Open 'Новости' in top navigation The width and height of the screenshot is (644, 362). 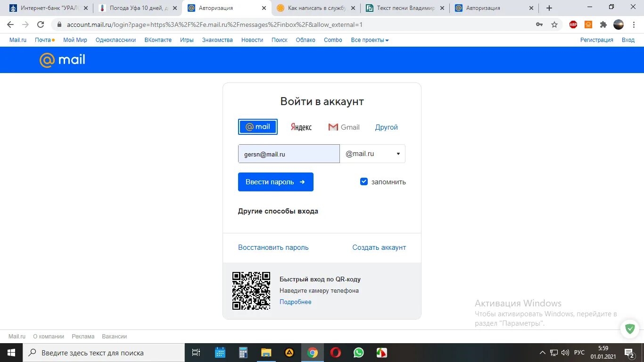pyautogui.click(x=252, y=40)
